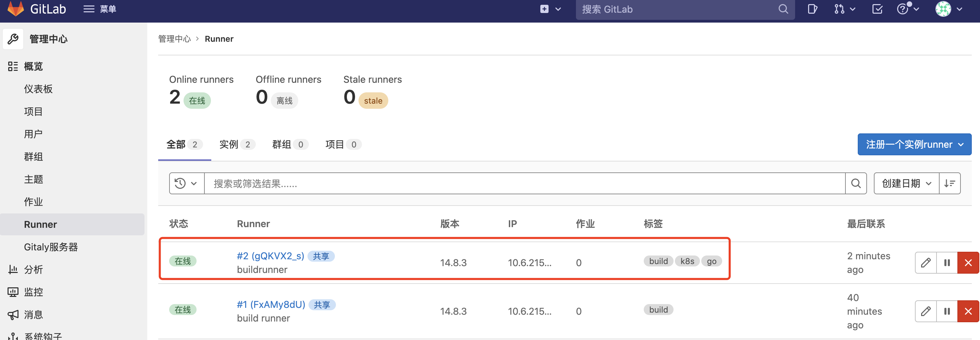Click the 消息 megaphone icon

point(13,315)
